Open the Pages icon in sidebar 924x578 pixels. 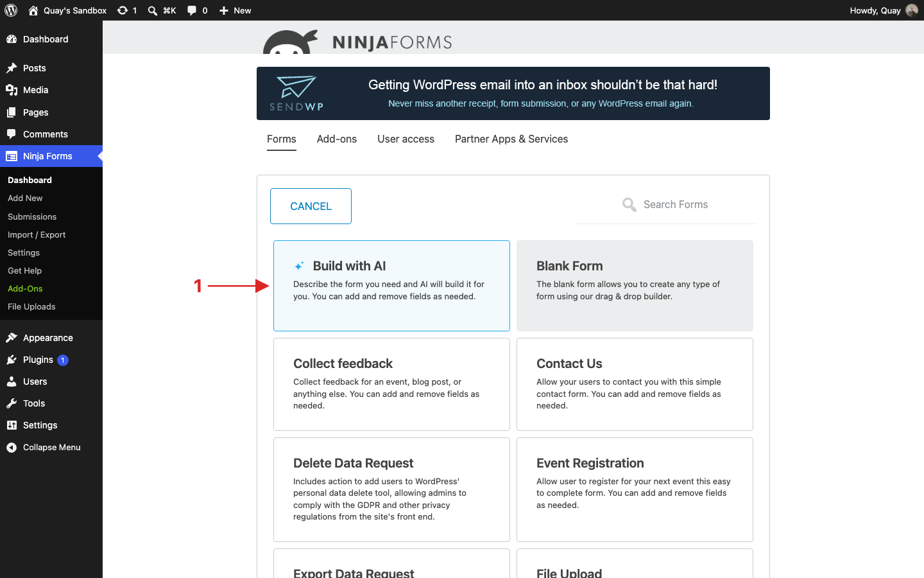[12, 112]
